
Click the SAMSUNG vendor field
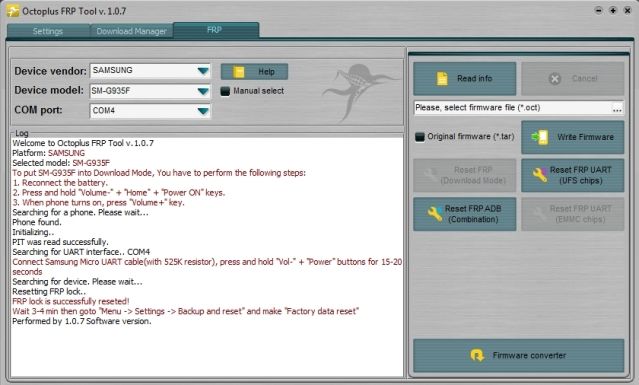(150, 70)
